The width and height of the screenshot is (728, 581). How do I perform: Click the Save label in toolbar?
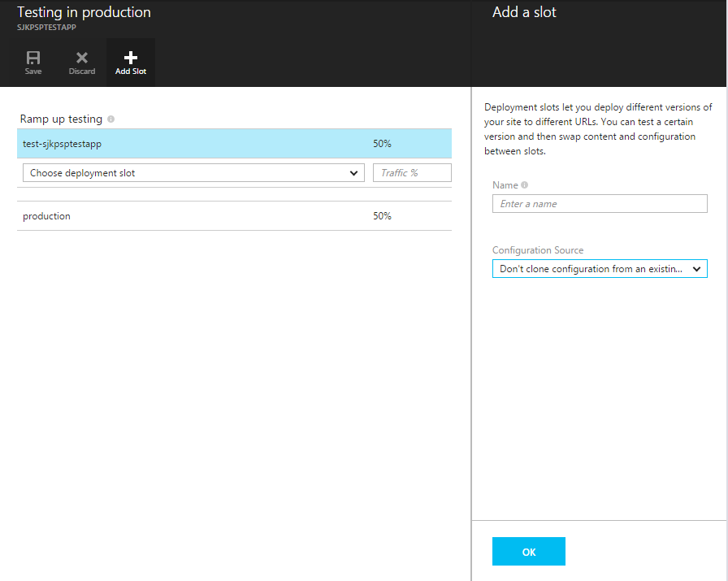pyautogui.click(x=33, y=72)
